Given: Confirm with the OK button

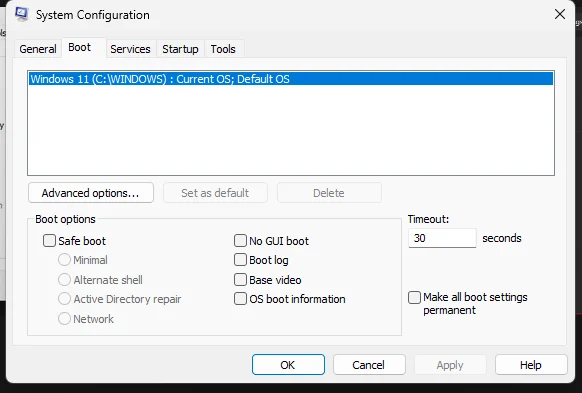Looking at the screenshot, I should [288, 365].
